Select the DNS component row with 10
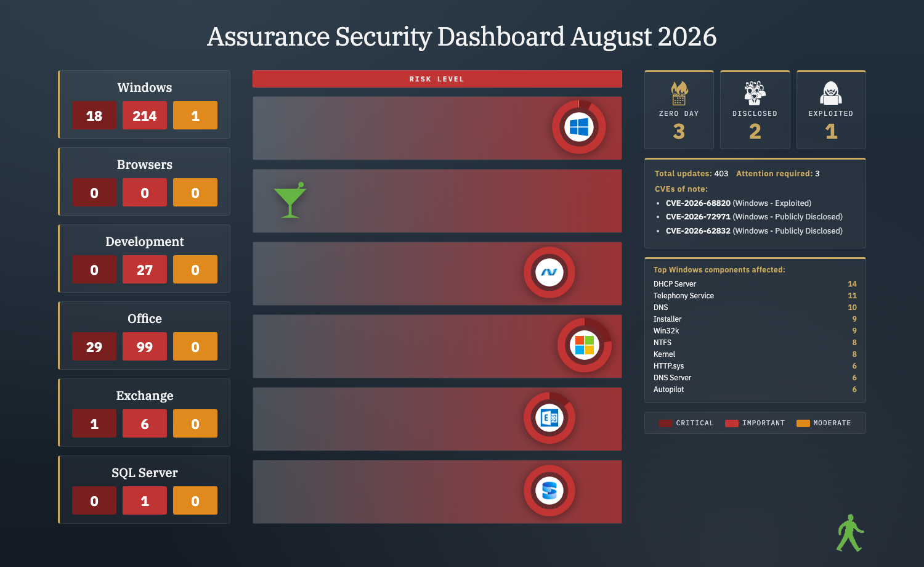Screen dimensions: 924x567 755,308
